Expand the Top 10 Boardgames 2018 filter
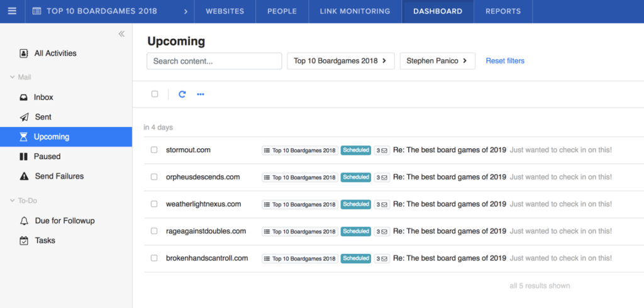The image size is (644, 308). (x=340, y=61)
